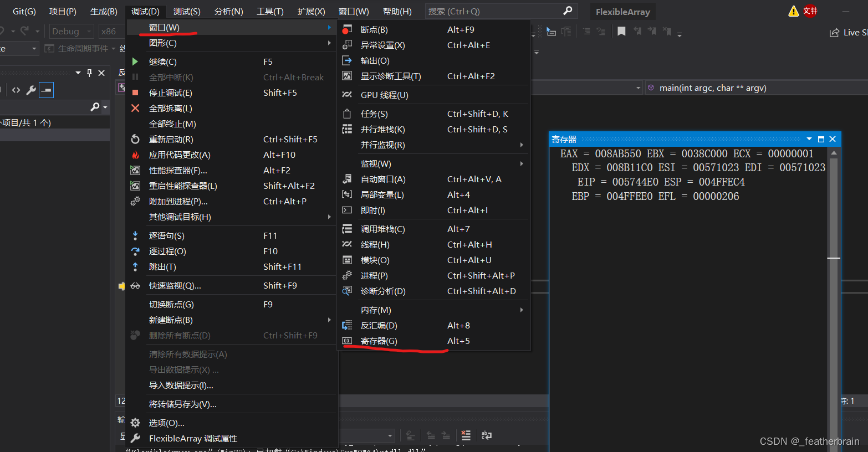868x452 pixels.
Task: Open the Registers window options dropdown arrow
Action: 809,139
